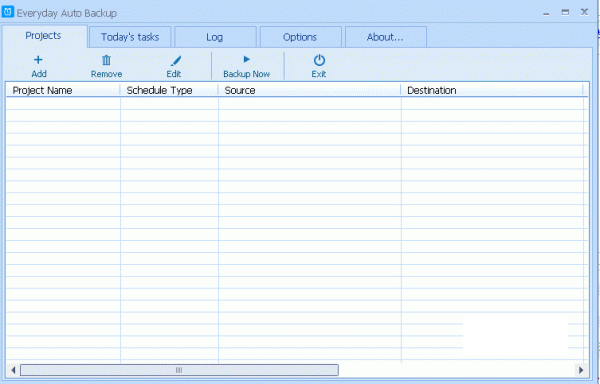Select the Source column header
The height and width of the screenshot is (384, 600).
tap(310, 90)
